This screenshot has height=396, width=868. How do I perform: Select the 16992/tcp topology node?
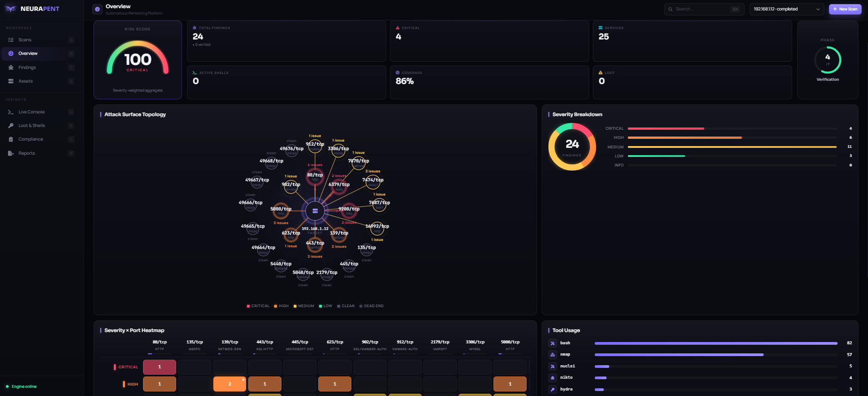377,228
